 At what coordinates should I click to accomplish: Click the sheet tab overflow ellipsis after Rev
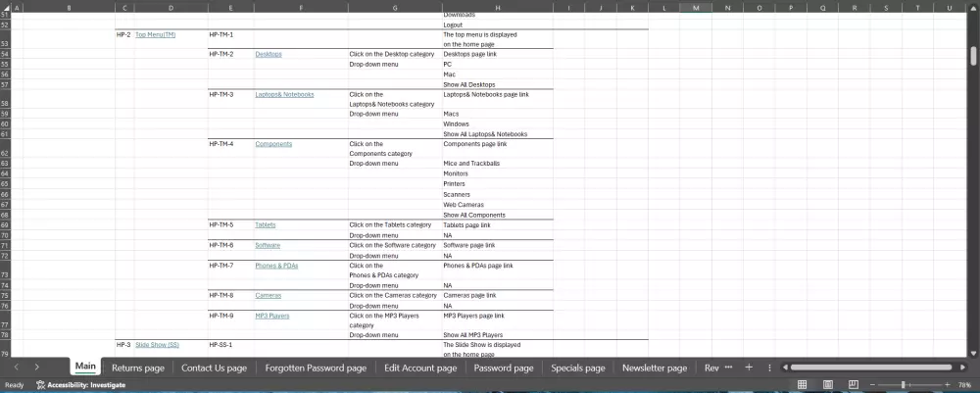coord(728,368)
